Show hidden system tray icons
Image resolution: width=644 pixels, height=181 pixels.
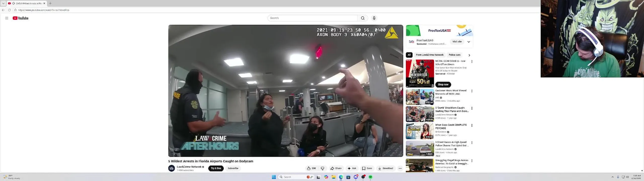pos(613,177)
